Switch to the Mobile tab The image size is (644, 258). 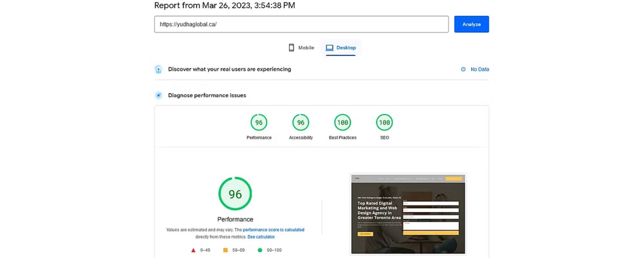(301, 47)
